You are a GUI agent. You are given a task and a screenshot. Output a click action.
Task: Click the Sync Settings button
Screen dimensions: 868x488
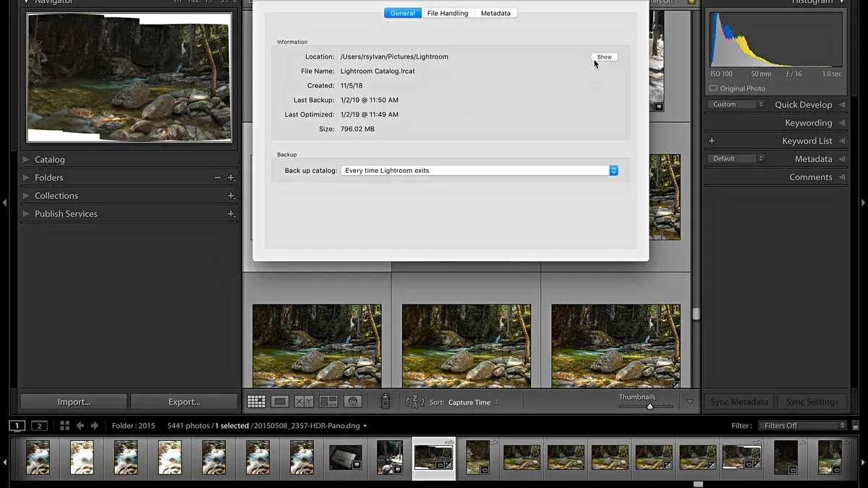[812, 402]
